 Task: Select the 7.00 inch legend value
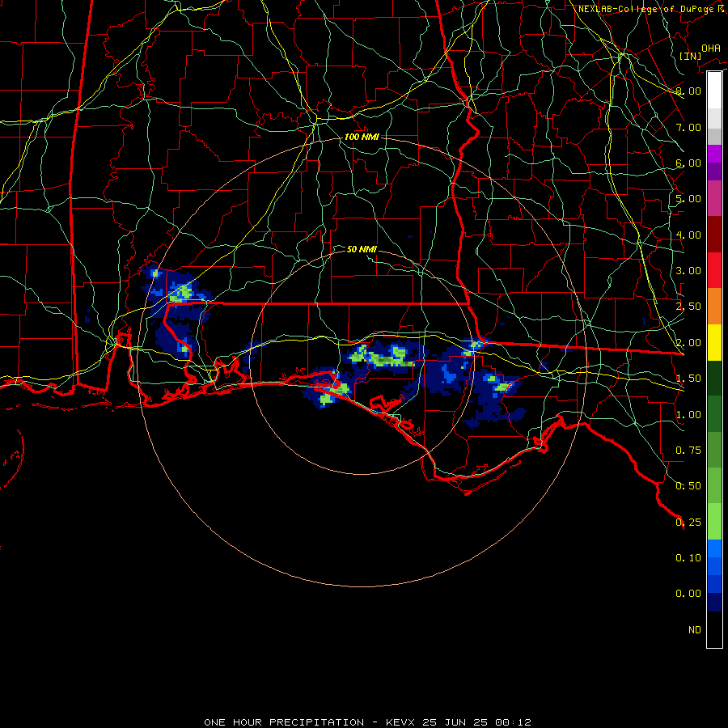[688, 127]
